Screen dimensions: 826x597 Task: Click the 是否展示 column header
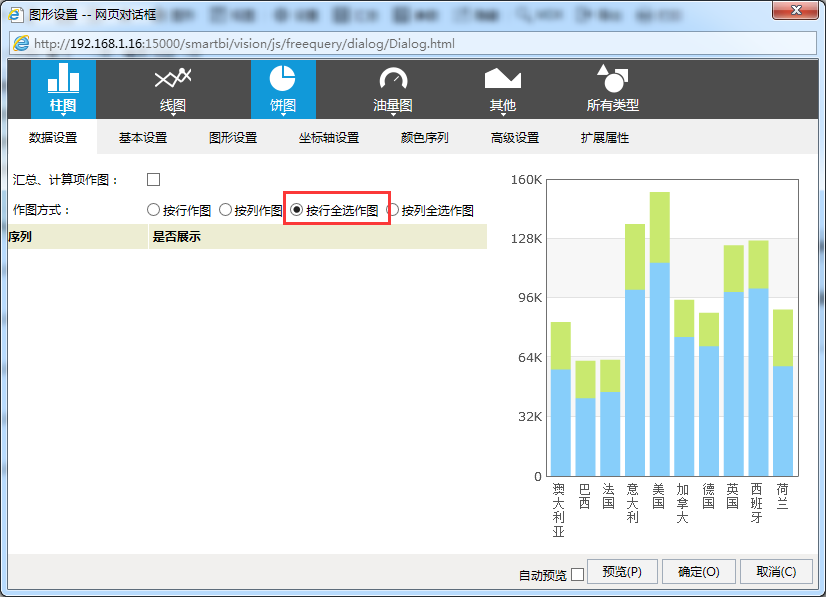pos(318,237)
